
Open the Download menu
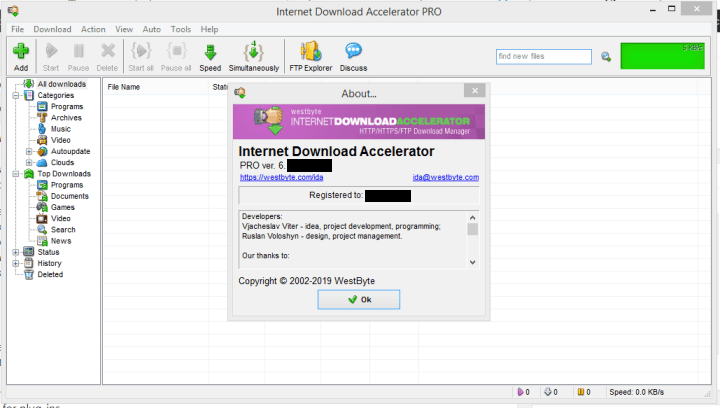pos(52,29)
